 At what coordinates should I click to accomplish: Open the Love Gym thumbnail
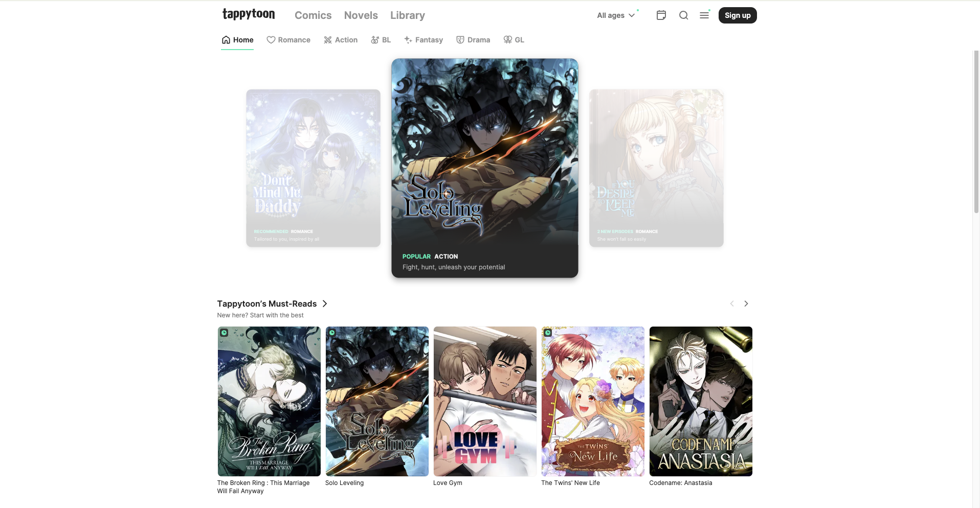pos(484,401)
